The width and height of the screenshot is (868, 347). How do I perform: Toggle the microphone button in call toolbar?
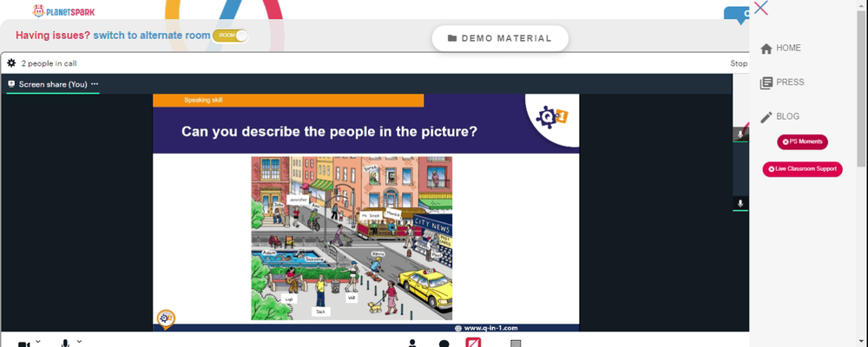[x=66, y=344]
